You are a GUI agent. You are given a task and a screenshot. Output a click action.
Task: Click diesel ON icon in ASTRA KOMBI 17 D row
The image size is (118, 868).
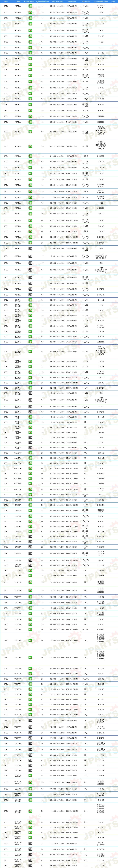coord(30,393)
